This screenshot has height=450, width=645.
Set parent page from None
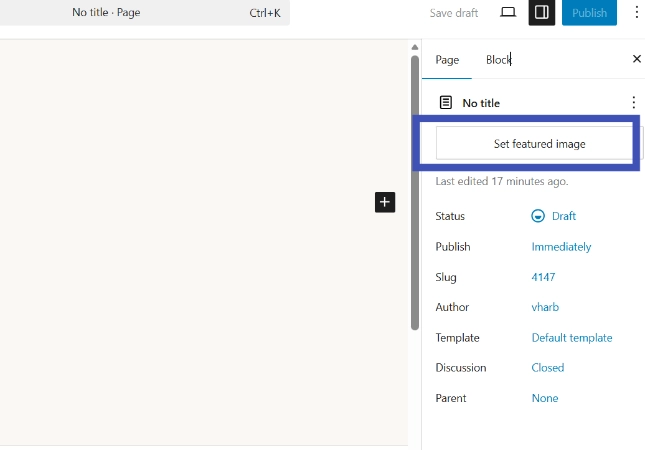(545, 398)
